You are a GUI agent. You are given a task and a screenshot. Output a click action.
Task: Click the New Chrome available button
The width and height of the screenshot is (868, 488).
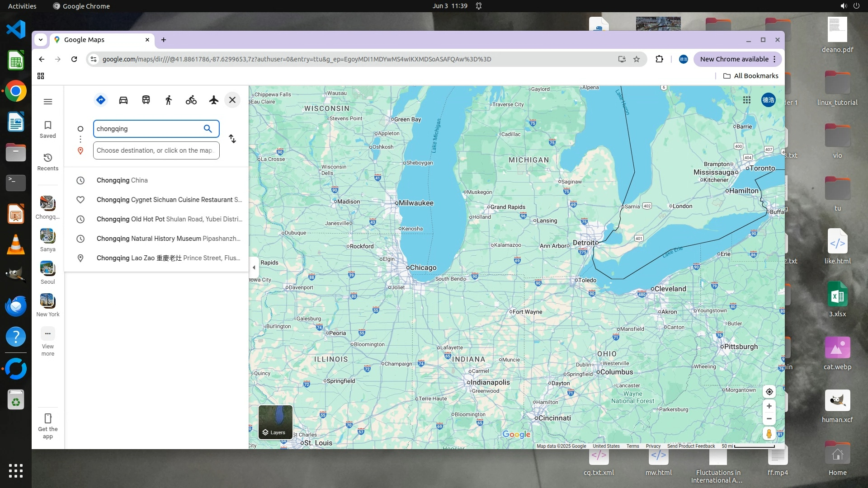734,59
